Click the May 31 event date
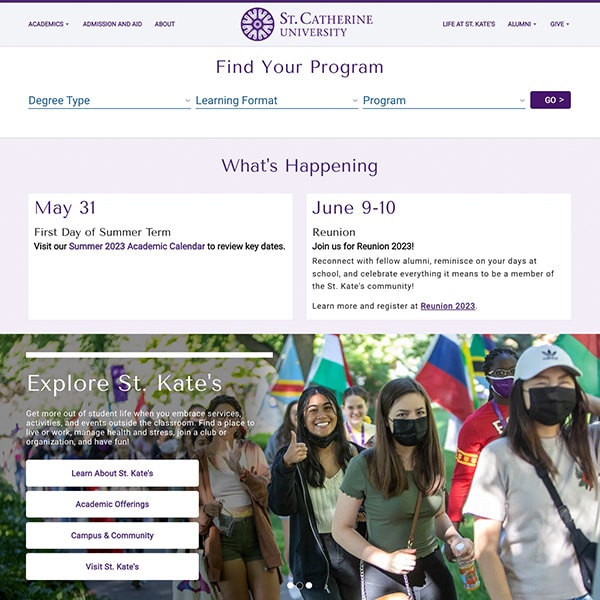 65,208
